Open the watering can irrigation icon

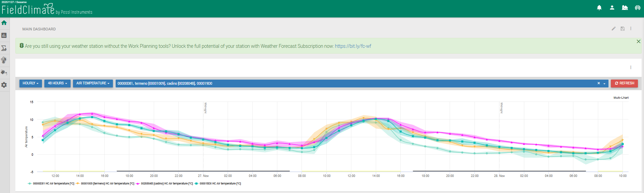coord(4,72)
